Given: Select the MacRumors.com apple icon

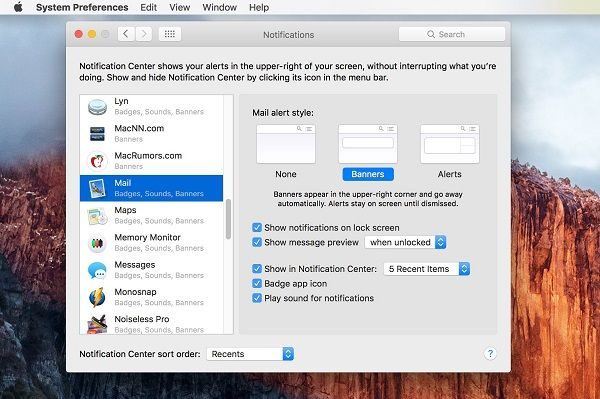Looking at the screenshot, I should pyautogui.click(x=97, y=161).
